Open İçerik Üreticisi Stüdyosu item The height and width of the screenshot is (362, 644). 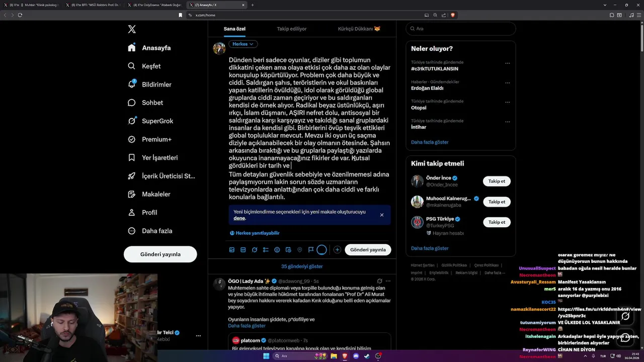[162, 176]
